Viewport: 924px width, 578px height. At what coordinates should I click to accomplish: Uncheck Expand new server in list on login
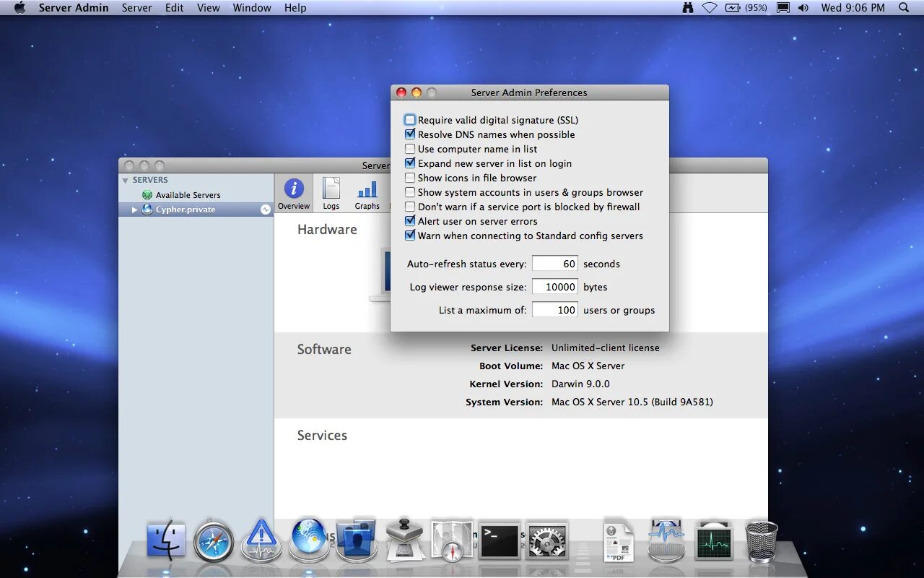pyautogui.click(x=410, y=163)
